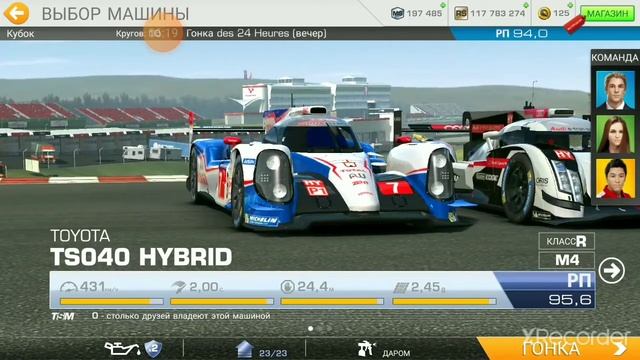Tap the braking 24,4 stat

(x=308, y=287)
